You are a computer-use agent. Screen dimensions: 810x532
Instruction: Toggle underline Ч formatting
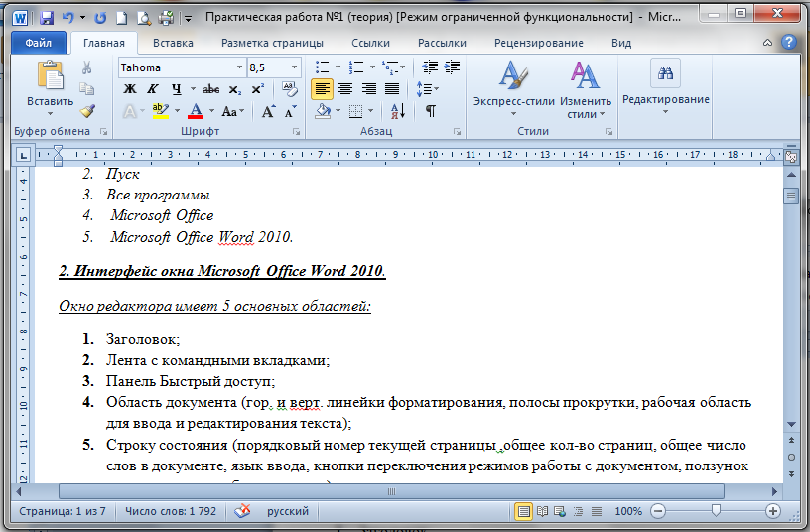point(176,89)
